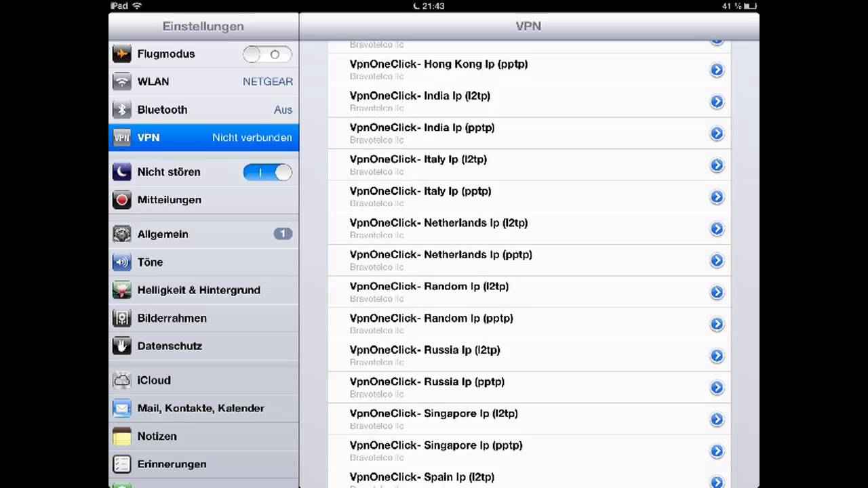The height and width of the screenshot is (488, 868).
Task: Open details arrow for India Ip (pptp)
Action: (x=717, y=134)
